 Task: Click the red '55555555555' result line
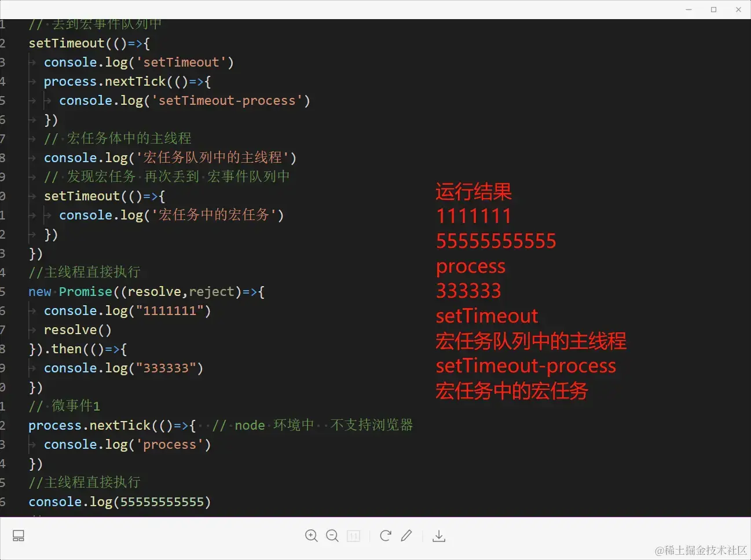click(496, 241)
